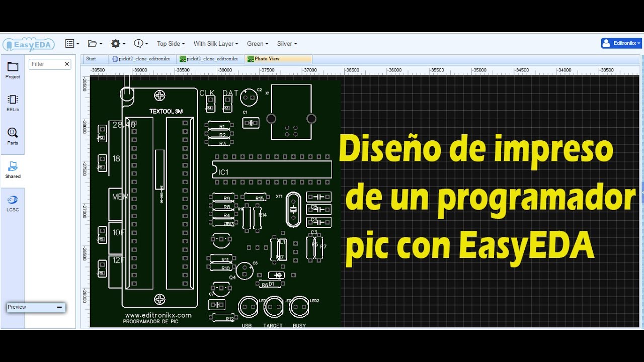644x362 pixels.
Task: Switch to the Start tab
Action: point(95,59)
